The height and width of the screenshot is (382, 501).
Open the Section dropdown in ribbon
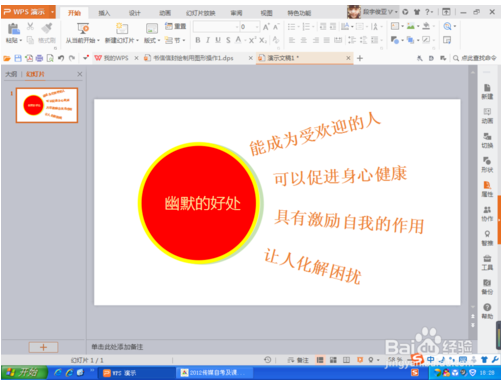(175, 40)
